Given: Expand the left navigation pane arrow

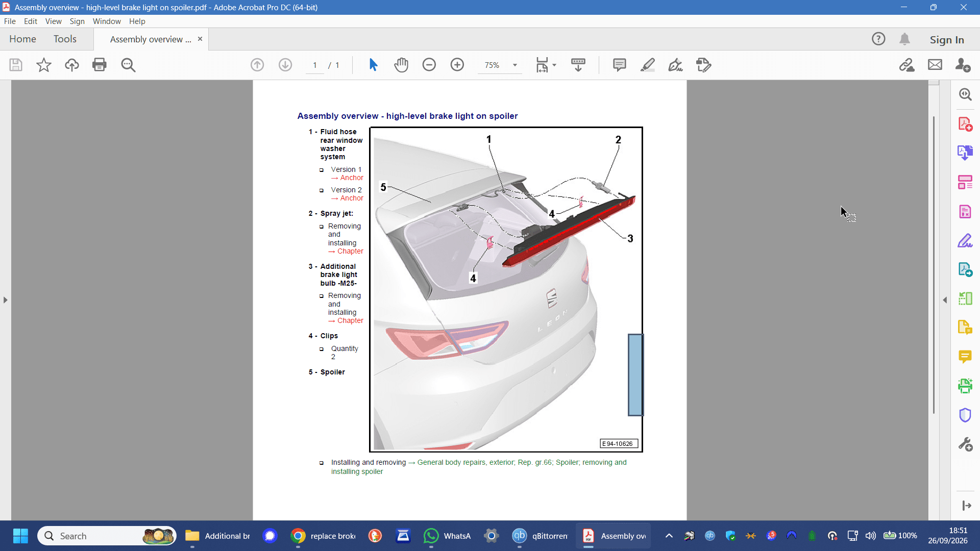Looking at the screenshot, I should pos(5,300).
